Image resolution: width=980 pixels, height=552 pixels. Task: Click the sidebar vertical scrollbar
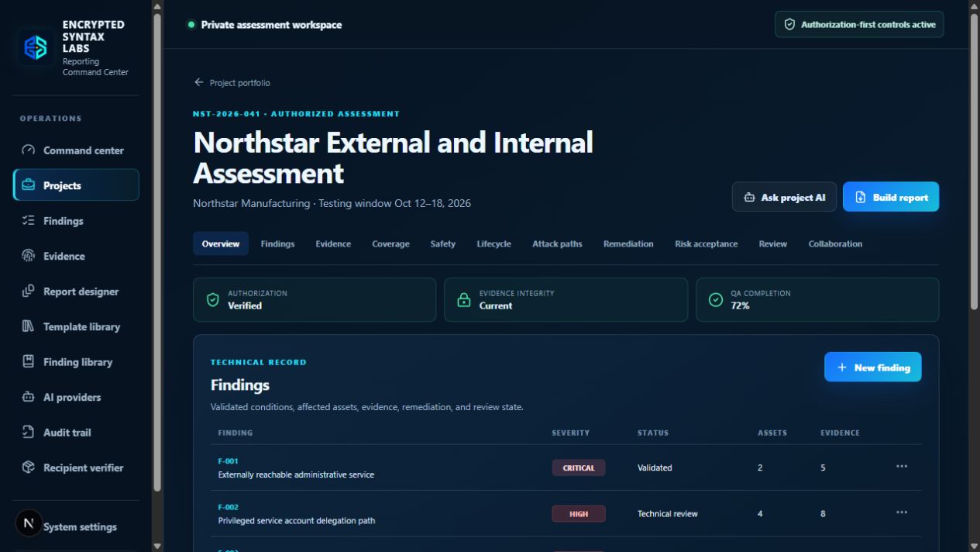coord(158,252)
